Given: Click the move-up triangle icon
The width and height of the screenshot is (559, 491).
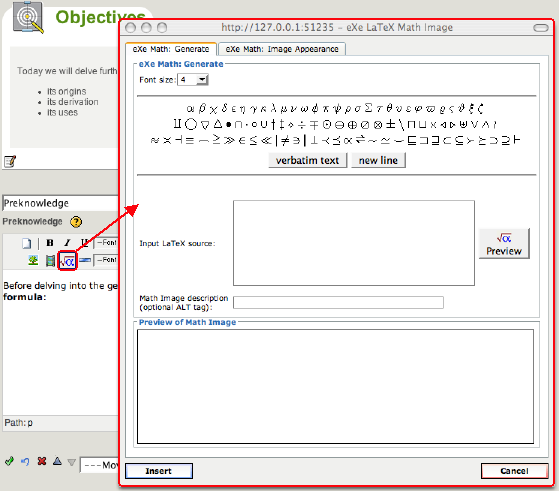Looking at the screenshot, I should coord(57,461).
